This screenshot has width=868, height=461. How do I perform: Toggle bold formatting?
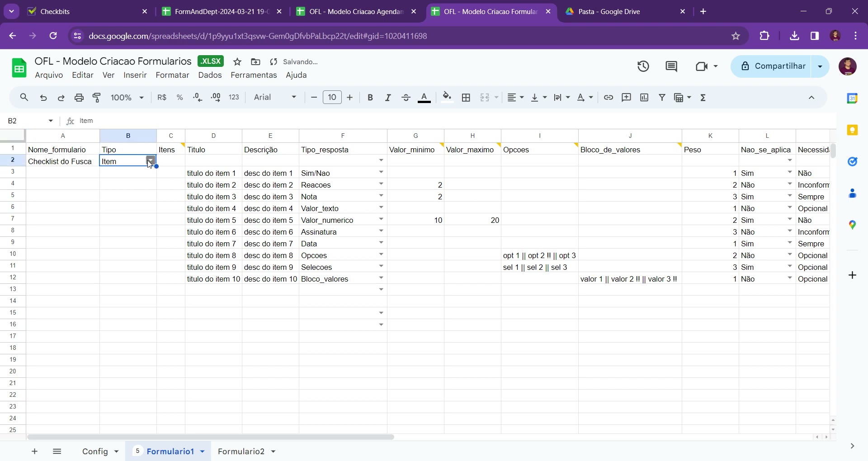click(370, 97)
